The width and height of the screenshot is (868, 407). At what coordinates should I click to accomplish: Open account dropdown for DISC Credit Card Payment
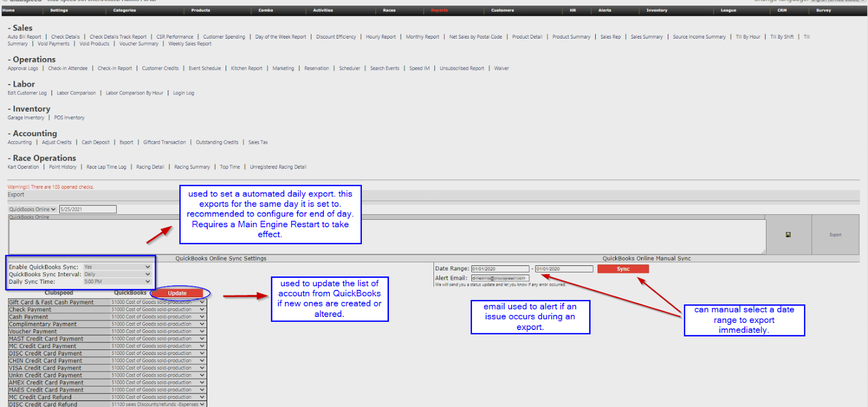coord(158,353)
